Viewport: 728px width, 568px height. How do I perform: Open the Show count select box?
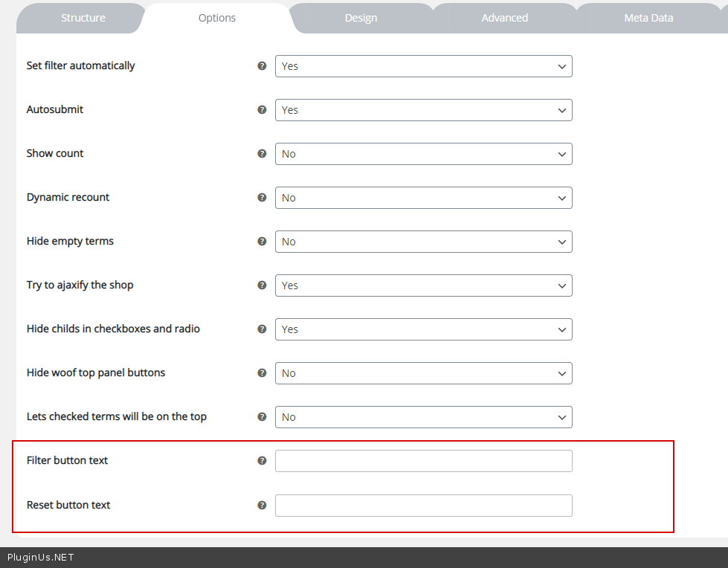(423, 154)
